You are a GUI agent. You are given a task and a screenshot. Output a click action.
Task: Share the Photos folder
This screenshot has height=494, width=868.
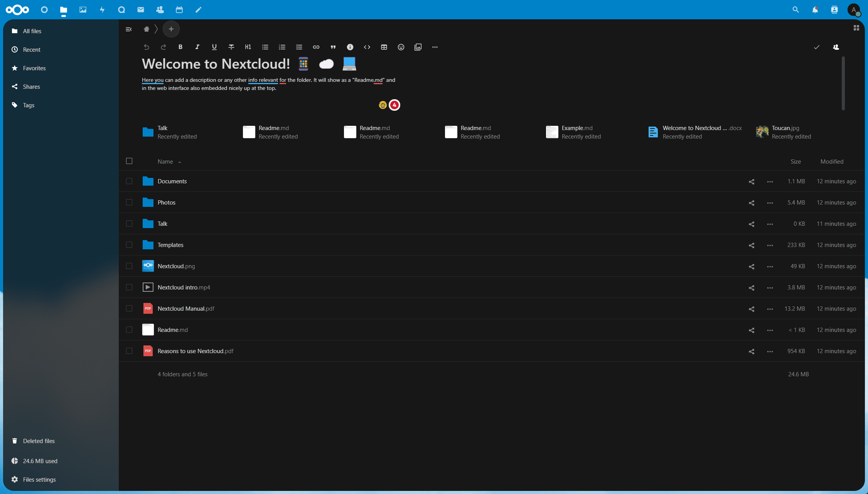[x=751, y=203]
